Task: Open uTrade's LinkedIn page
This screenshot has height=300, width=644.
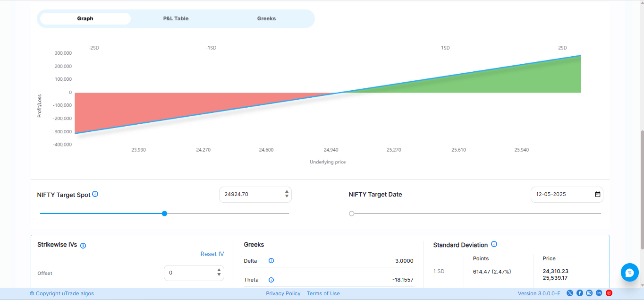Action: pos(599,293)
